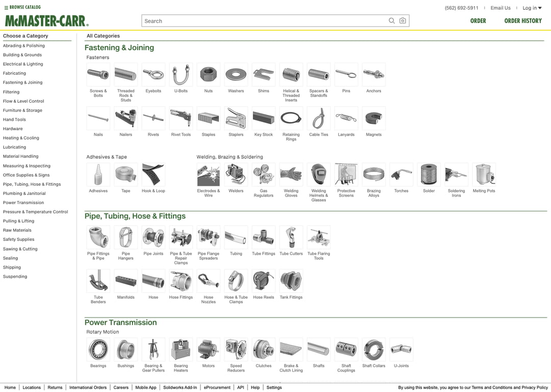This screenshot has width=551, height=392.
Task: Open the Pipe, Tubing, Hose & Fittings heading
Action: (x=135, y=216)
